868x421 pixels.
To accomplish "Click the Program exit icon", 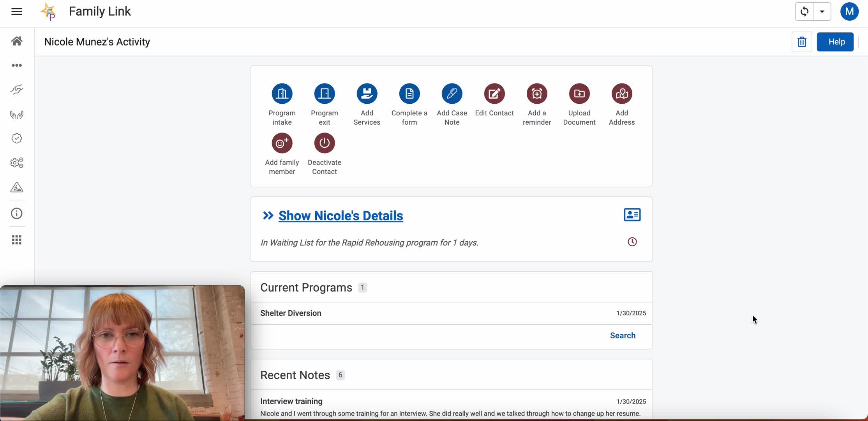I will point(325,94).
